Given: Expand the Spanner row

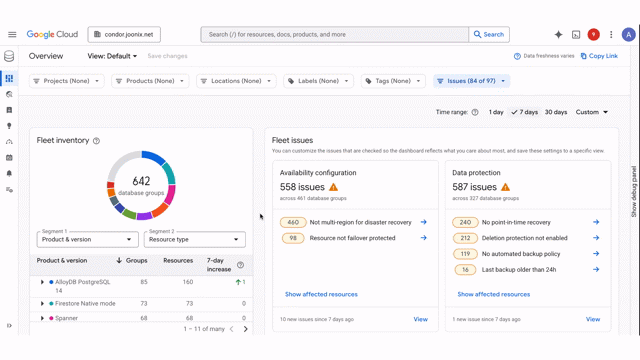Looking at the screenshot, I should tap(42, 318).
